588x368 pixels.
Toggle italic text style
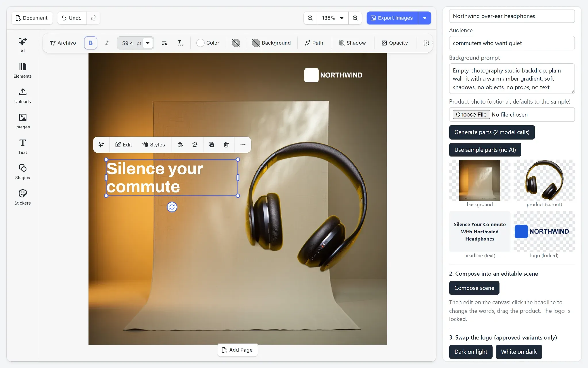(x=107, y=43)
